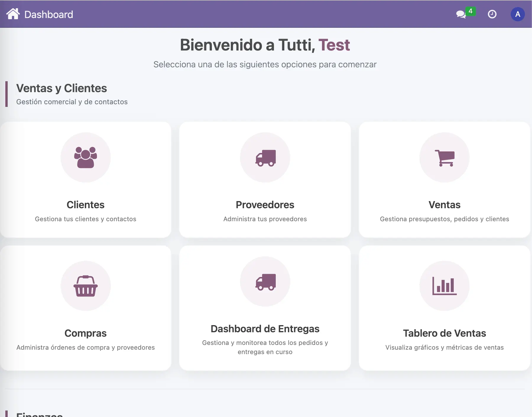Open the Compras card title
Screen dimensions: 532x417
pyautogui.click(x=85, y=333)
